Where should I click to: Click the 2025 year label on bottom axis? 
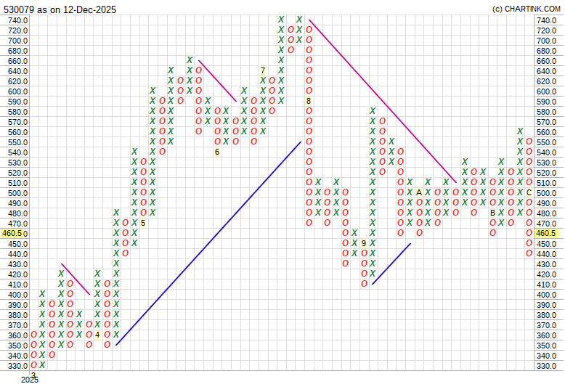click(x=29, y=380)
